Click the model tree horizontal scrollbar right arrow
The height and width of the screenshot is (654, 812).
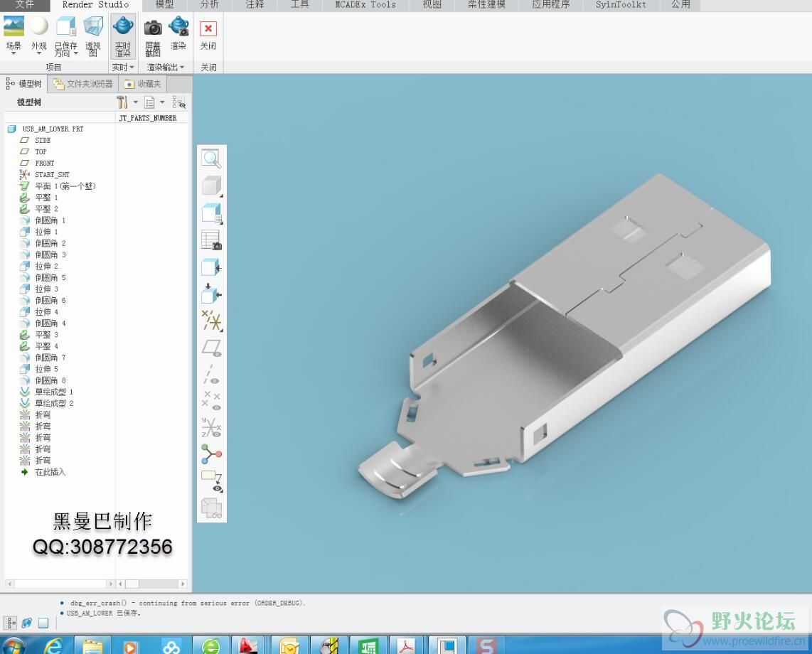pyautogui.click(x=110, y=584)
